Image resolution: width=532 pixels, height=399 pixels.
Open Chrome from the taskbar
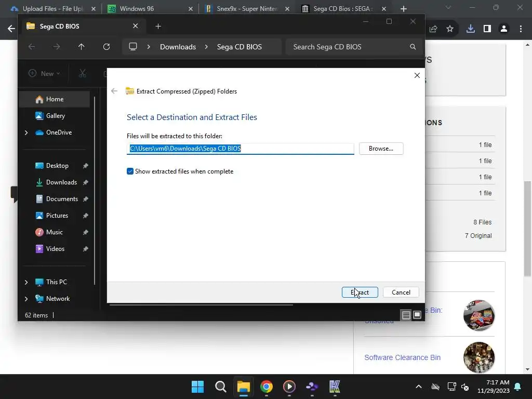point(267,387)
